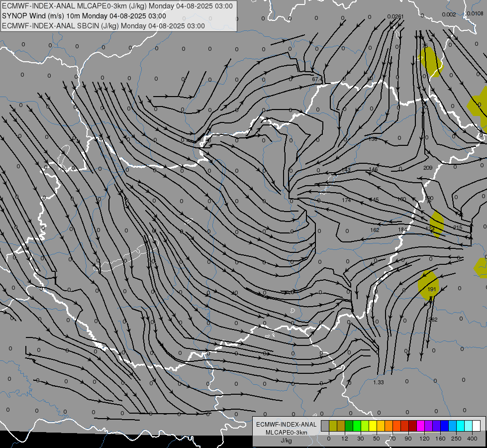The width and height of the screenshot is (487, 448).
Task: Select the pure blue legend swatch
Action: (x=444, y=426)
